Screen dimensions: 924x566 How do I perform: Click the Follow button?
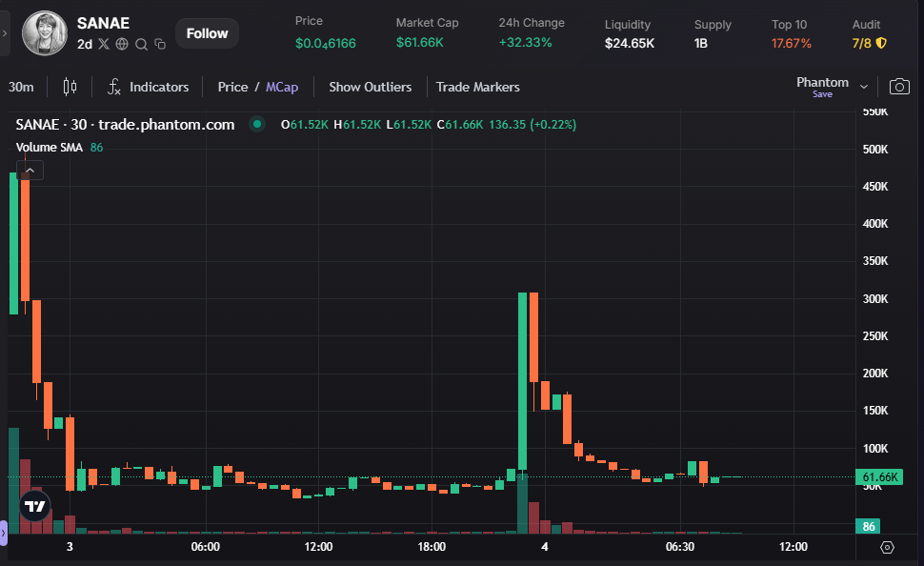tap(207, 33)
